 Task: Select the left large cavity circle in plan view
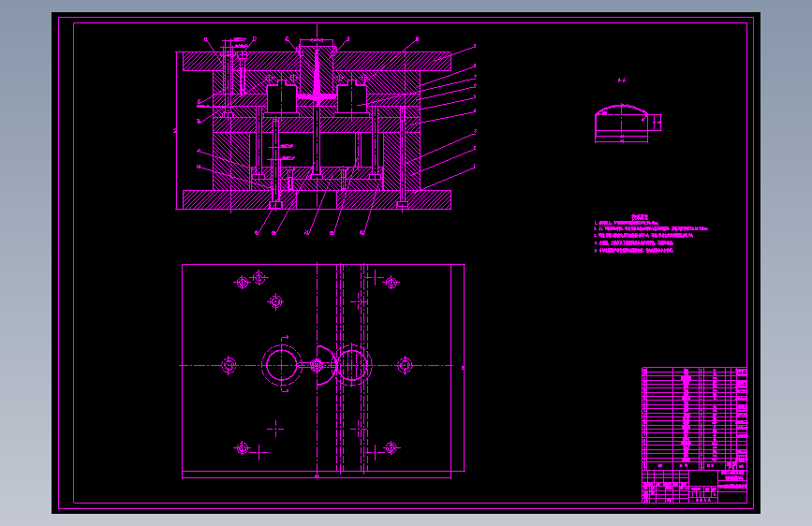281,366
